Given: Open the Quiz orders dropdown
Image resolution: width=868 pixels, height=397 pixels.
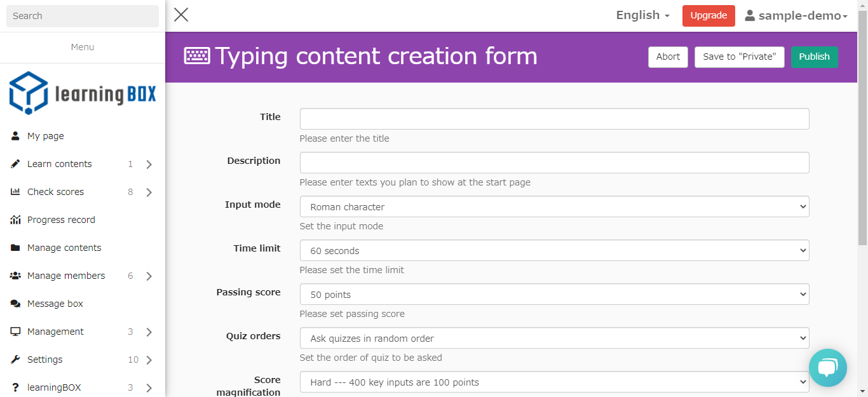Looking at the screenshot, I should [x=554, y=338].
